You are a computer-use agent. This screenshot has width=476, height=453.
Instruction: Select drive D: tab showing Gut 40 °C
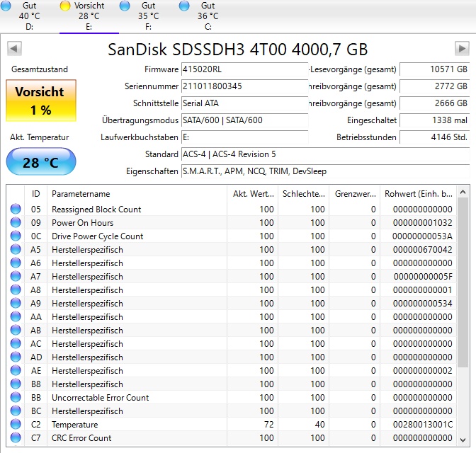pos(30,16)
